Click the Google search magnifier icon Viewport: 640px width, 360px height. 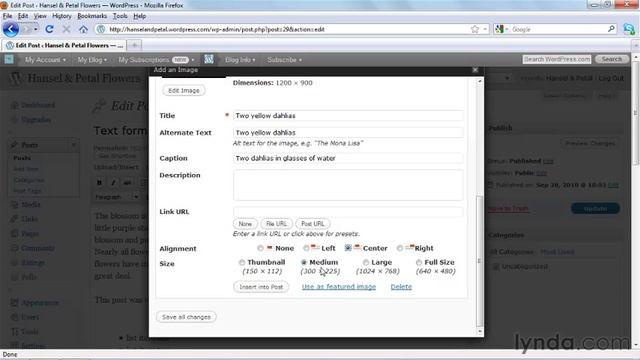pyautogui.click(x=611, y=29)
